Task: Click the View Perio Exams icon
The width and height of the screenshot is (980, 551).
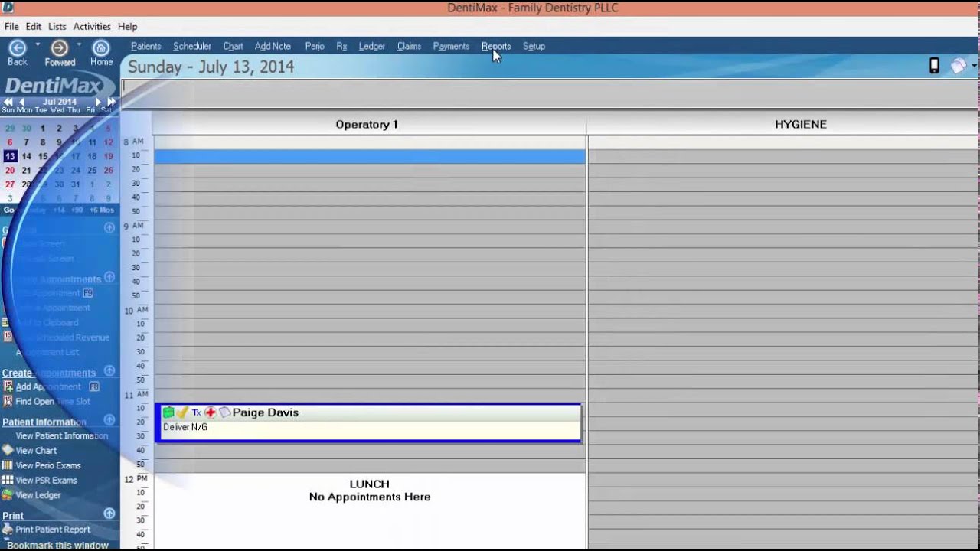Action: 8,465
